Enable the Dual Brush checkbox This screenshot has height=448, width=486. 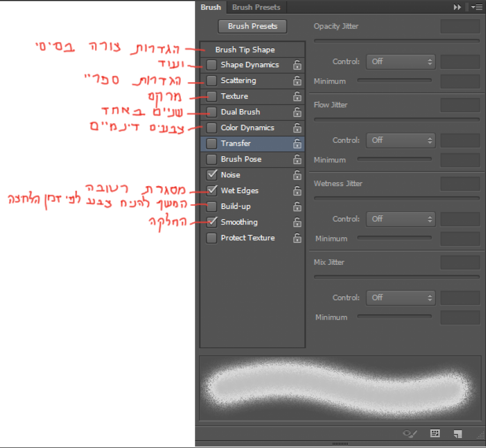pyautogui.click(x=211, y=112)
